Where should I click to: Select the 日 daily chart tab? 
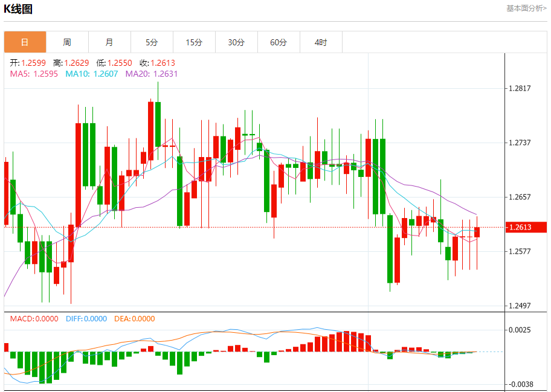25,42
